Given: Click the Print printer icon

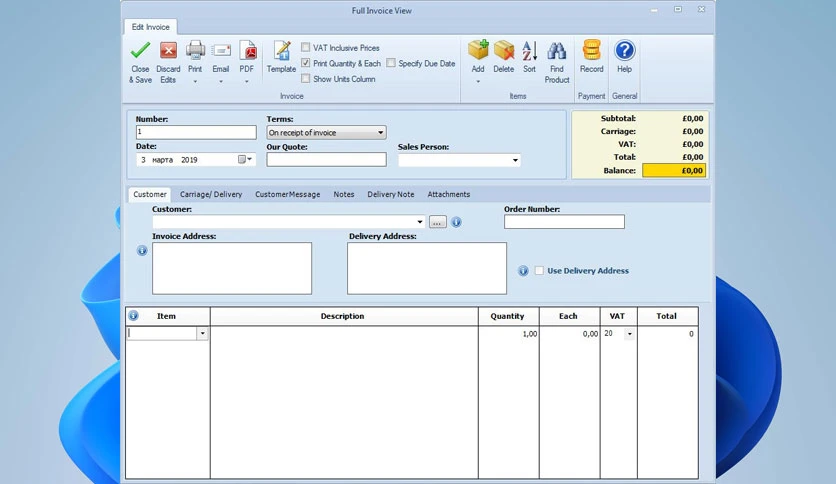Looking at the screenshot, I should (195, 51).
